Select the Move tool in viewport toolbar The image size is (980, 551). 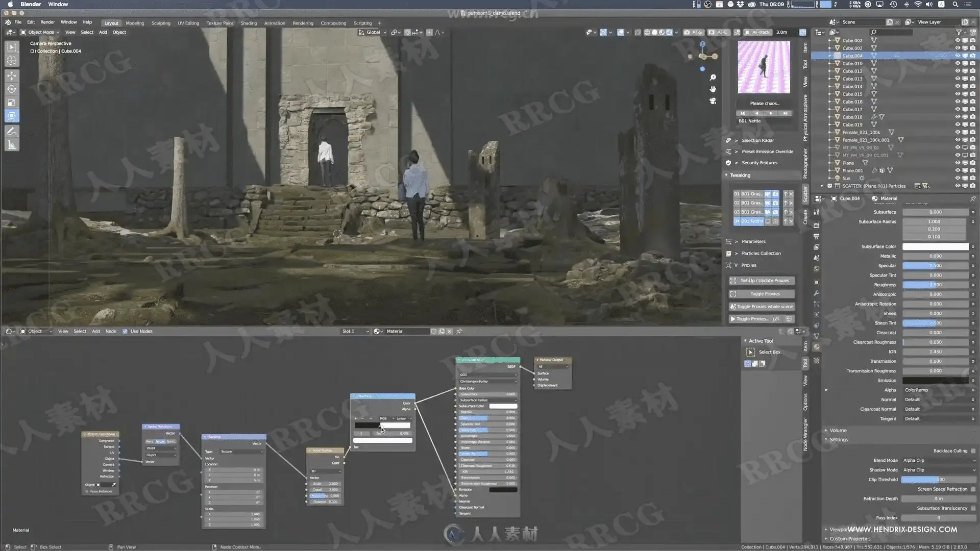click(12, 76)
